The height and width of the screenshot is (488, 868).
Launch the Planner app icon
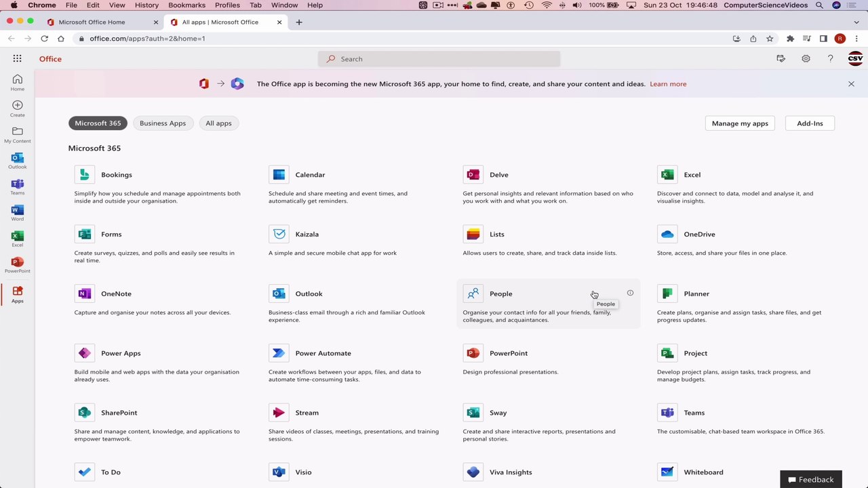click(667, 293)
